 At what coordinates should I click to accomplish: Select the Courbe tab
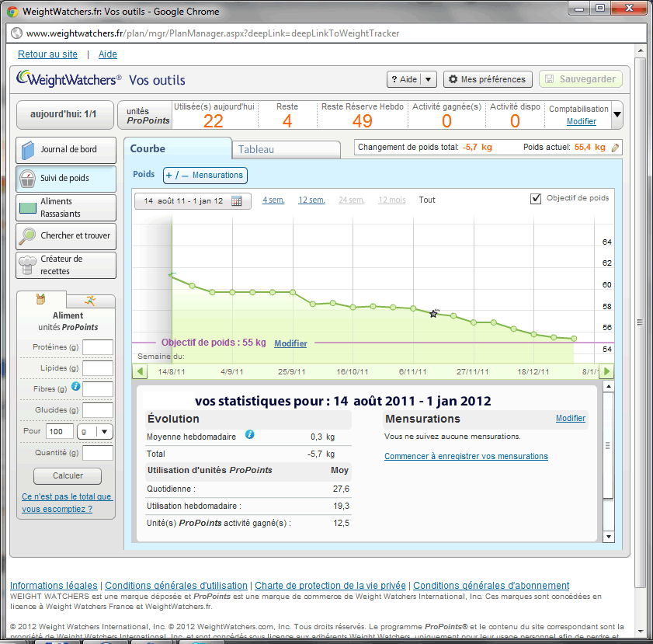[178, 148]
